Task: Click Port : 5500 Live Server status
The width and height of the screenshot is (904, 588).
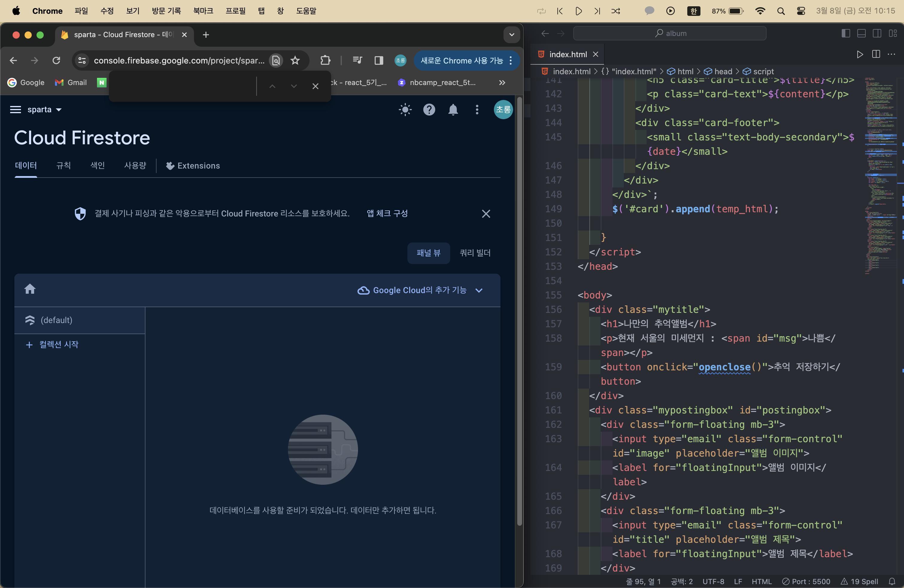Action: [x=806, y=581]
